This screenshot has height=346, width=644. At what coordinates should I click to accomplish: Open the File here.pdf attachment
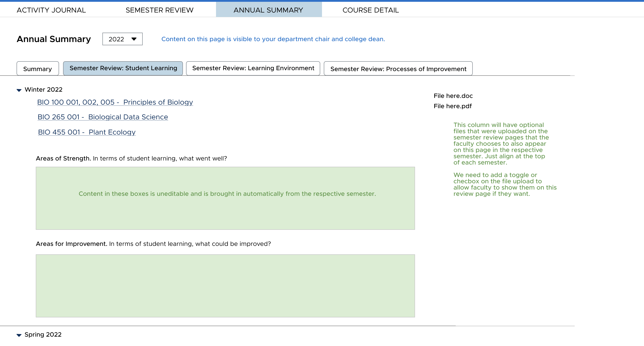coord(453,106)
